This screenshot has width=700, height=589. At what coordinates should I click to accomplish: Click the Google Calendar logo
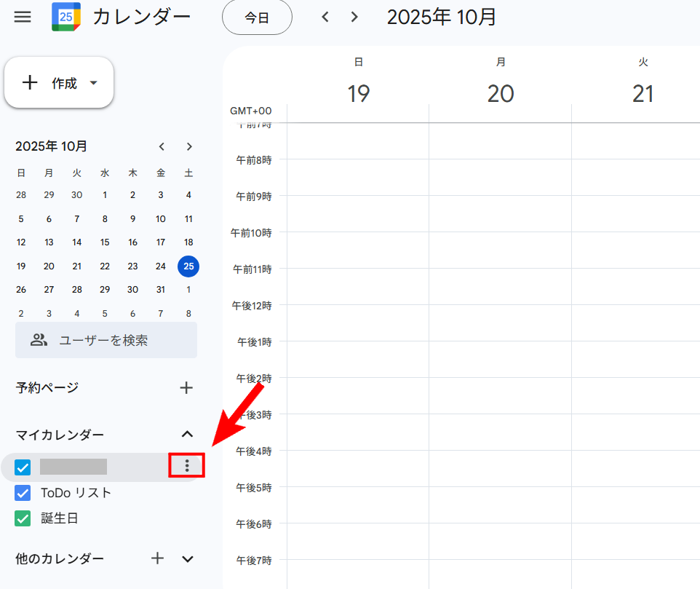click(66, 17)
